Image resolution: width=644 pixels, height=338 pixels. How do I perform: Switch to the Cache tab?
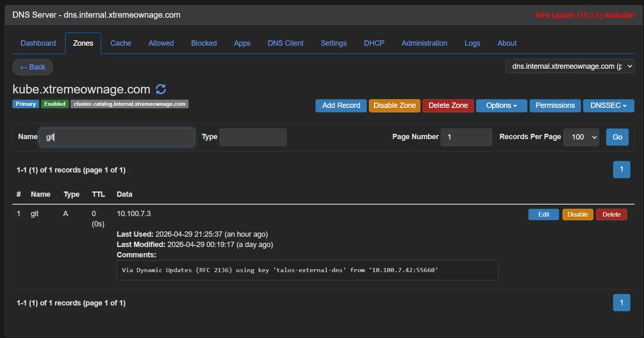coord(121,43)
